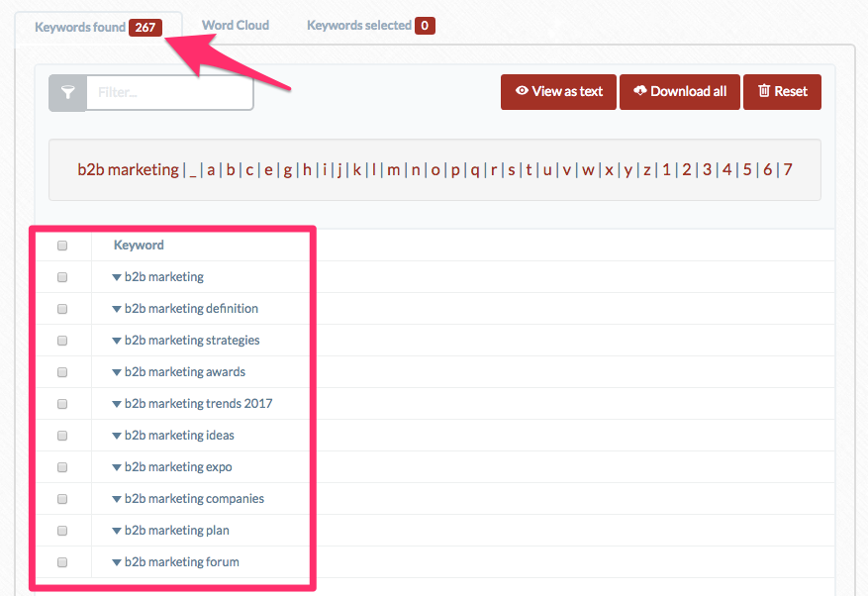
Task: Jump to number 3 in the index
Action: point(707,169)
